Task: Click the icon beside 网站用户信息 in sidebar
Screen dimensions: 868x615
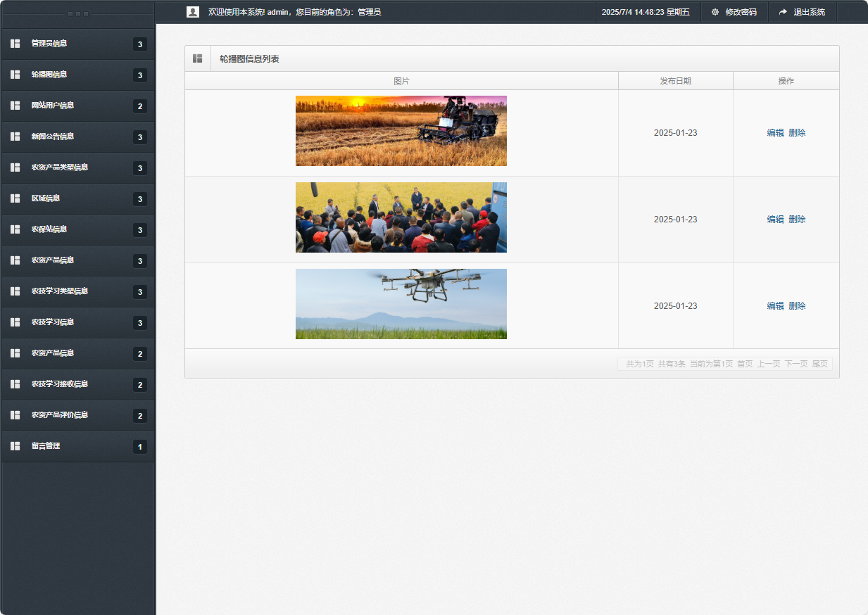Action: [15, 106]
